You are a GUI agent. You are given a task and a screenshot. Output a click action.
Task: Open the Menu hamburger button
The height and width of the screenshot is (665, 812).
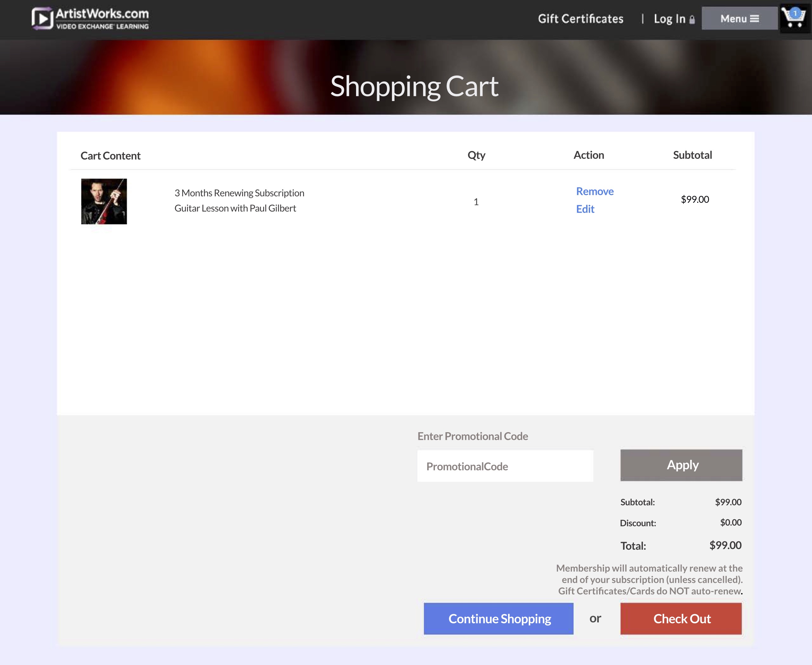740,18
